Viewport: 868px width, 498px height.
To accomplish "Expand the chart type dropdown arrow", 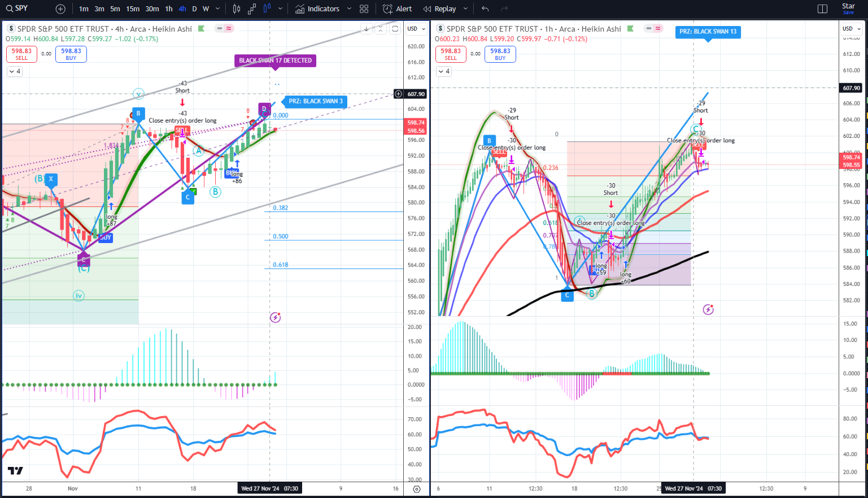I will (280, 9).
